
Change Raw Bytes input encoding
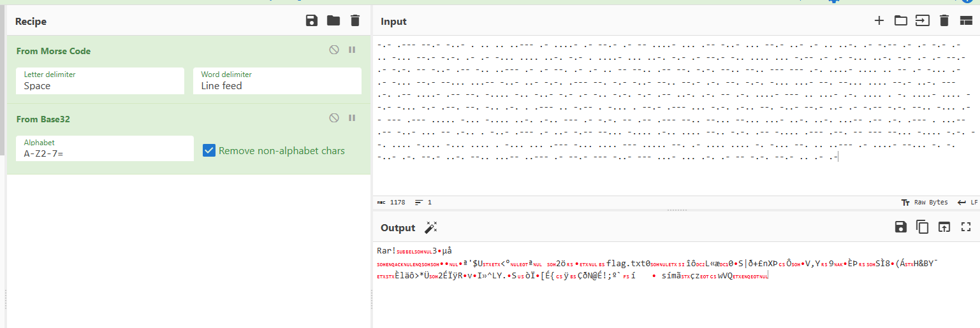pyautogui.click(x=925, y=203)
